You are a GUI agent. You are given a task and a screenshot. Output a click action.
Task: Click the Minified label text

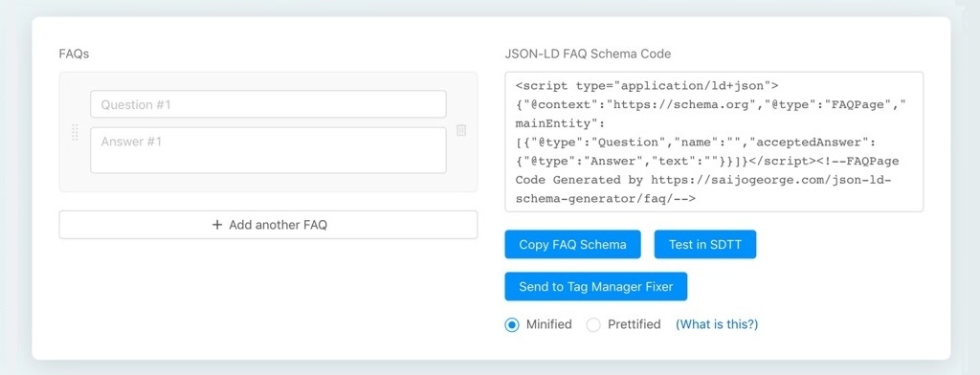pos(548,324)
